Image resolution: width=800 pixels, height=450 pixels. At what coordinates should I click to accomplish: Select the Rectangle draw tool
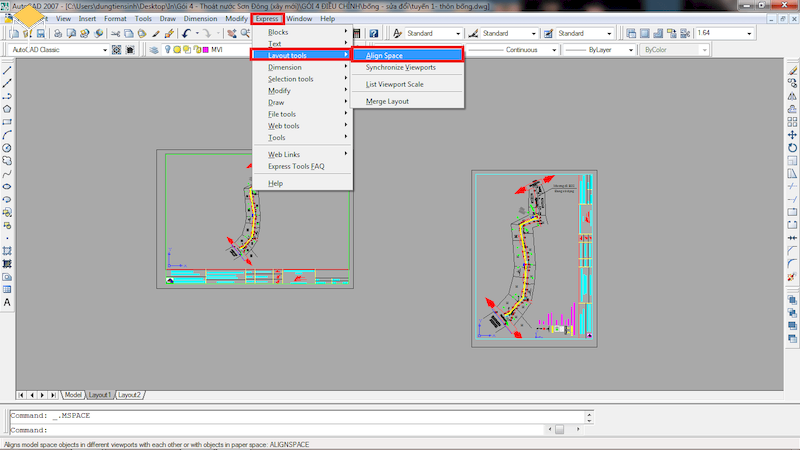coord(7,122)
